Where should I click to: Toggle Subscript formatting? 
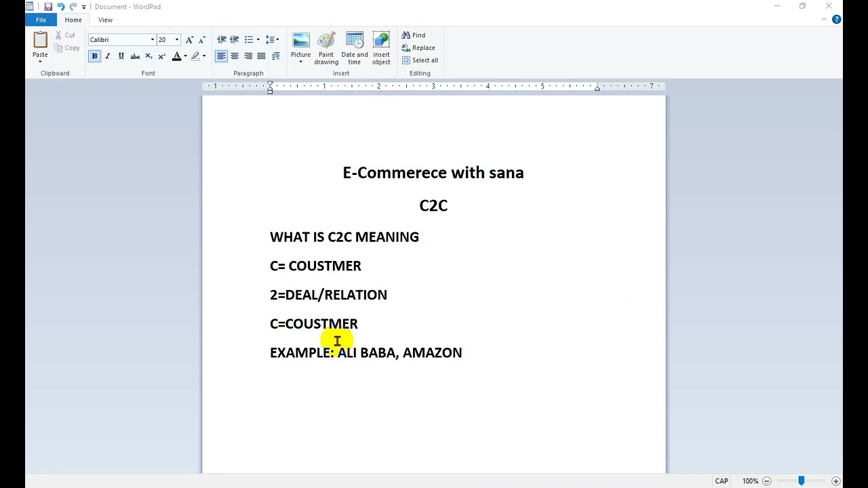149,56
